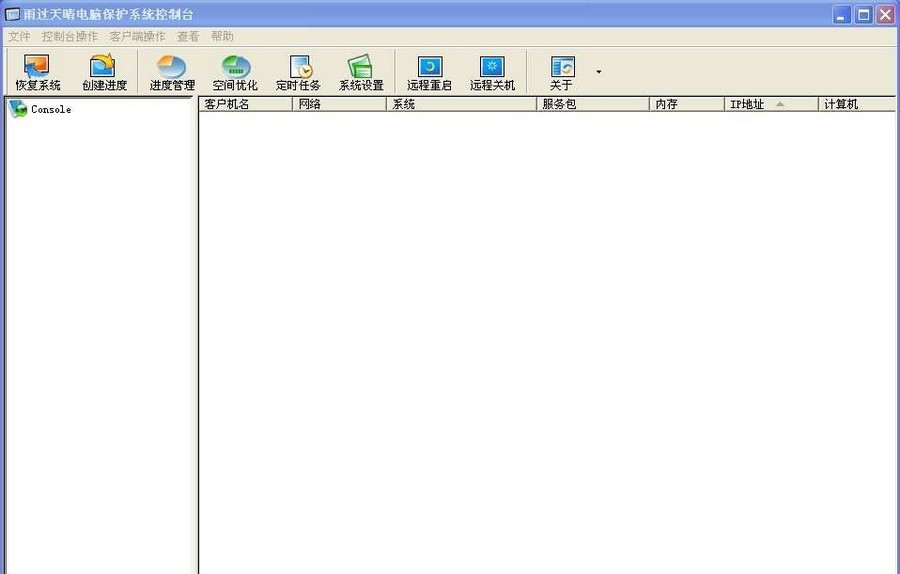Open 定时任务 (Scheduled Task) toolbar icon
The image size is (900, 574).
coord(299,73)
